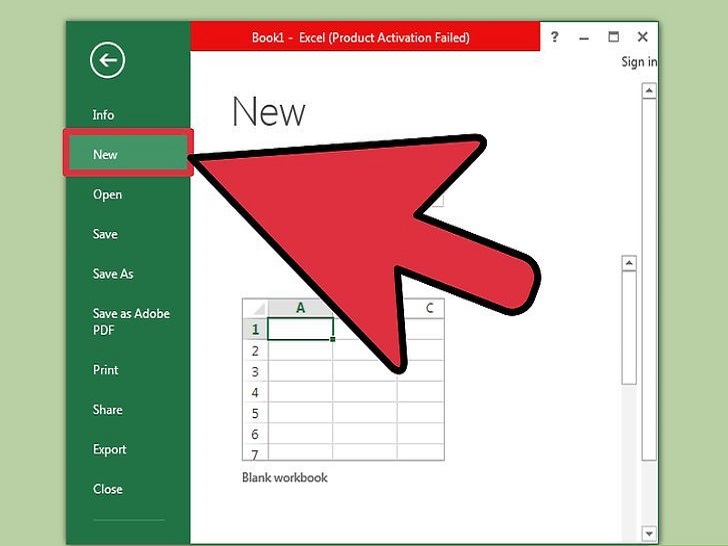Click the outer scrollbar up arrow
This screenshot has height=546, width=728.
[x=649, y=91]
